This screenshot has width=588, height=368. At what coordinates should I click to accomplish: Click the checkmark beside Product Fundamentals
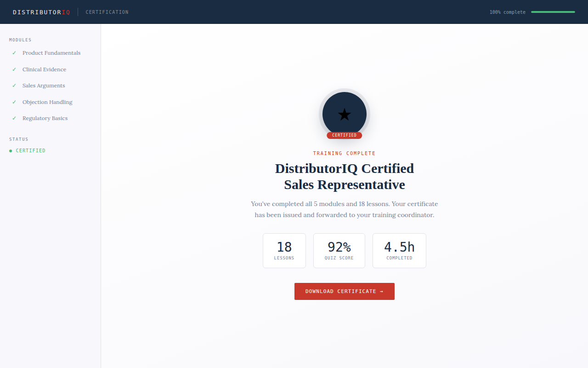click(x=14, y=53)
